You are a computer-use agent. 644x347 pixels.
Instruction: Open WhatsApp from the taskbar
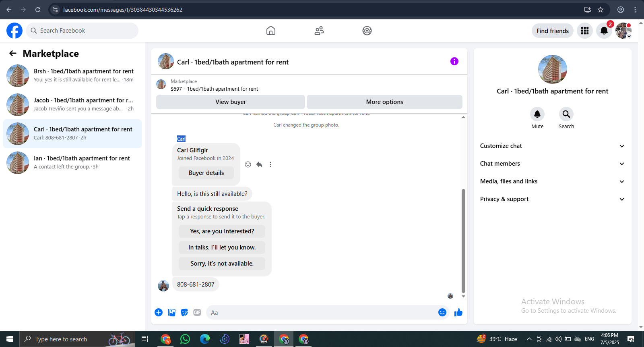(x=185, y=339)
